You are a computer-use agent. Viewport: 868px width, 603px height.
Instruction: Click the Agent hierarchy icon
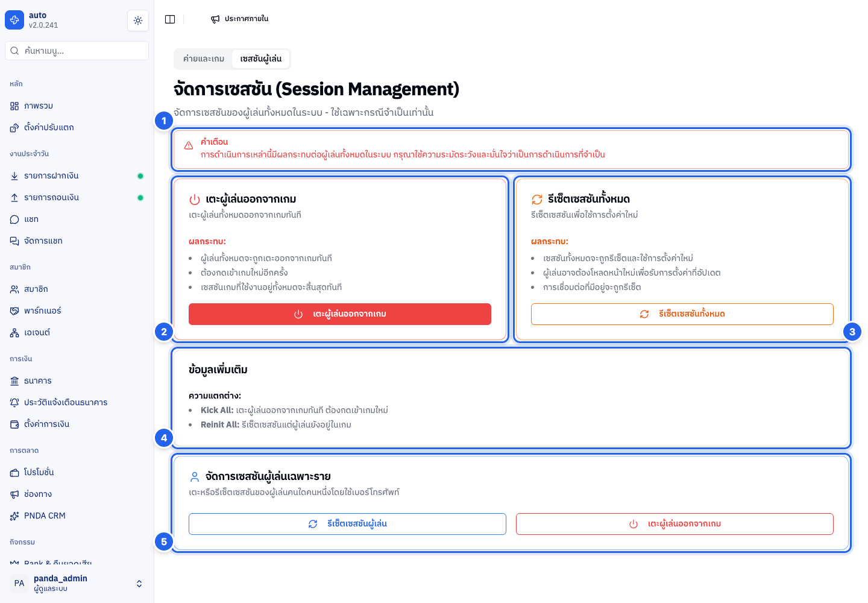[14, 333]
